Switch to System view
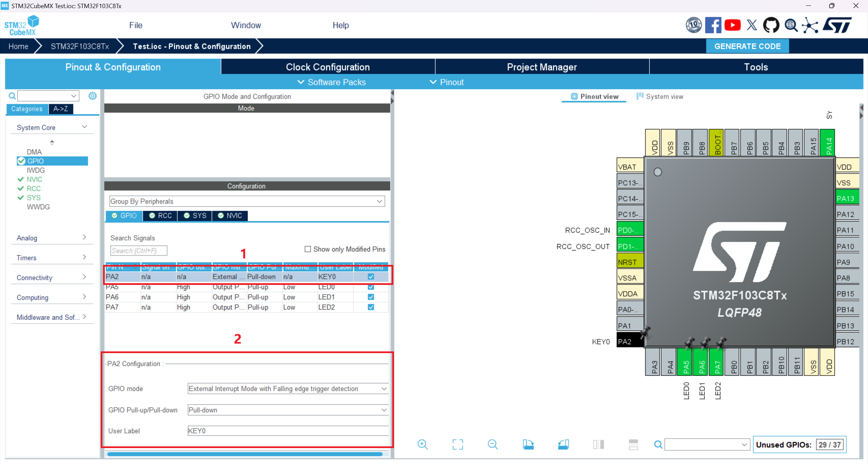The width and height of the screenshot is (868, 464). pos(660,97)
